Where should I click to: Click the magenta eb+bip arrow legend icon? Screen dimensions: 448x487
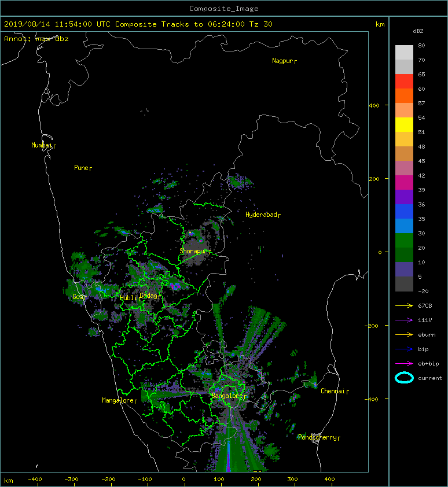[404, 363]
